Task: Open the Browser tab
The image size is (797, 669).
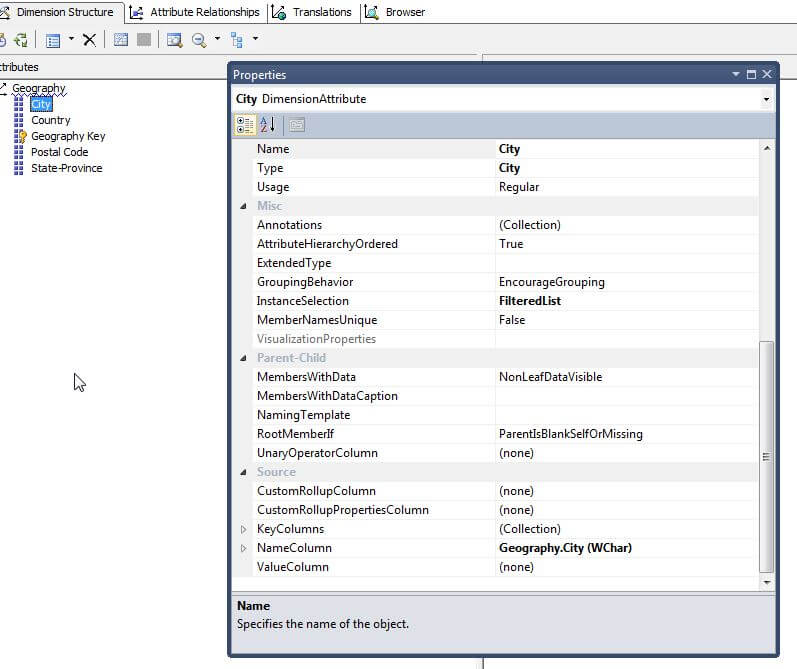Action: click(x=395, y=12)
